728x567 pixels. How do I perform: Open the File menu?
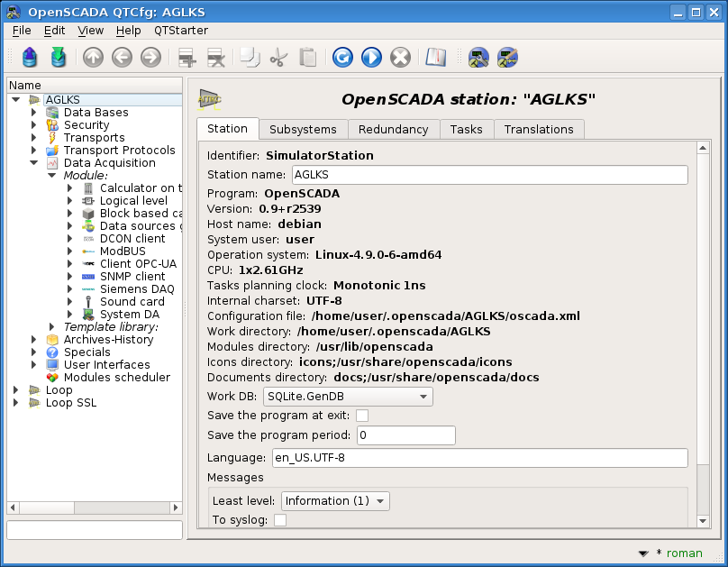click(22, 31)
